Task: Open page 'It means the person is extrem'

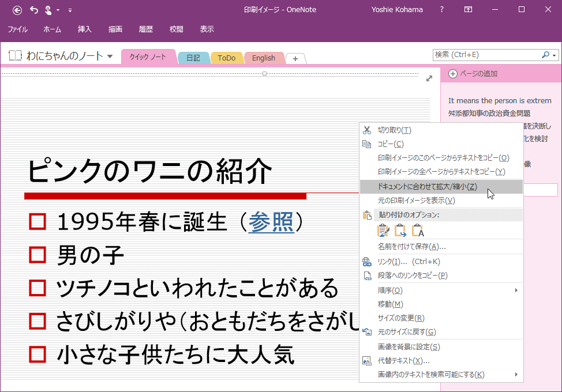Action: click(x=500, y=101)
